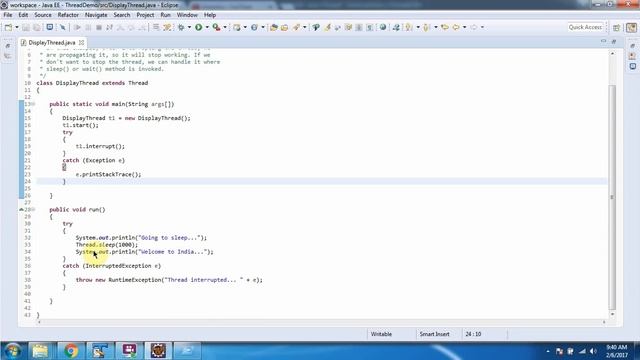Click the override marker beside run()

point(21,209)
